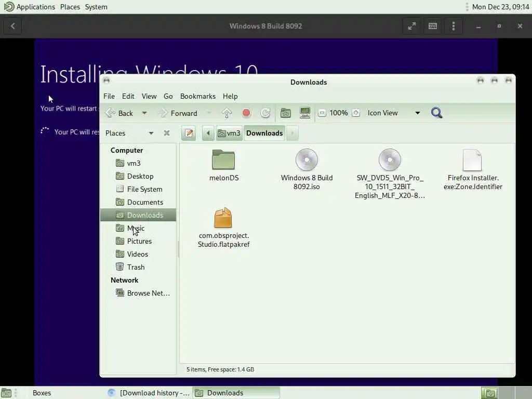Select the SW_DVD5_Win_Pro_10 disc image

point(390,174)
